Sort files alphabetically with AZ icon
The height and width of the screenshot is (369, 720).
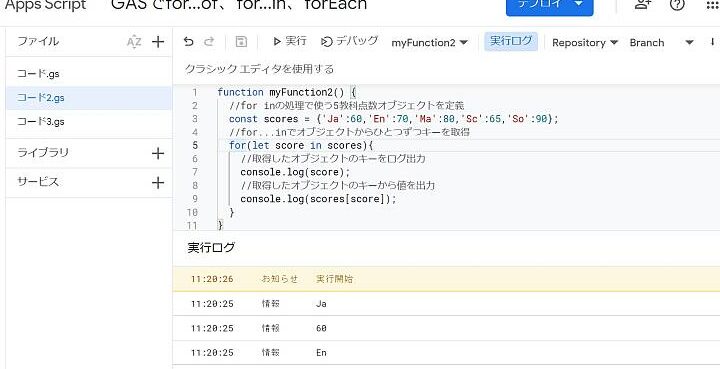point(134,42)
